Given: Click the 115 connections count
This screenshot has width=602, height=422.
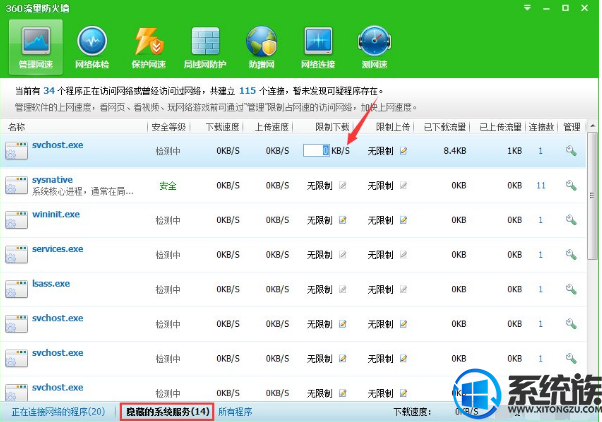Looking at the screenshot, I should click(247, 91).
